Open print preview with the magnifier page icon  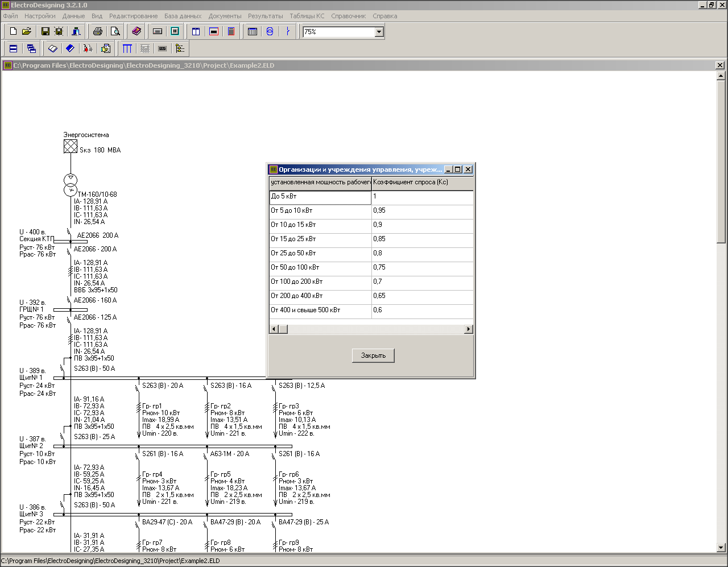point(115,31)
